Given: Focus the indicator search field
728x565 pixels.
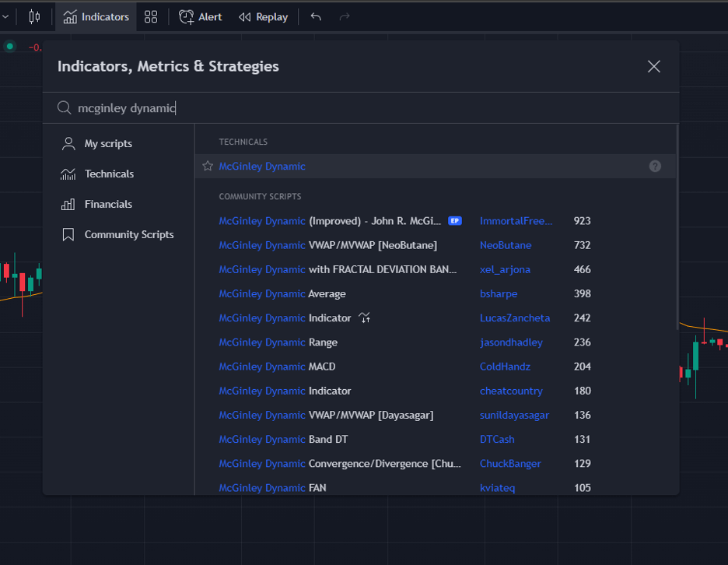Looking at the screenshot, I should (361, 108).
